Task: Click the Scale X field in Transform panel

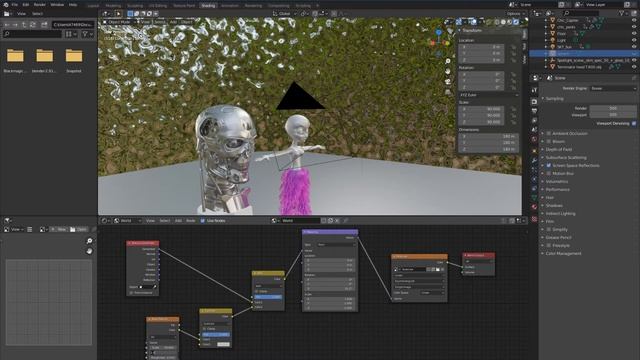Action: point(481,109)
